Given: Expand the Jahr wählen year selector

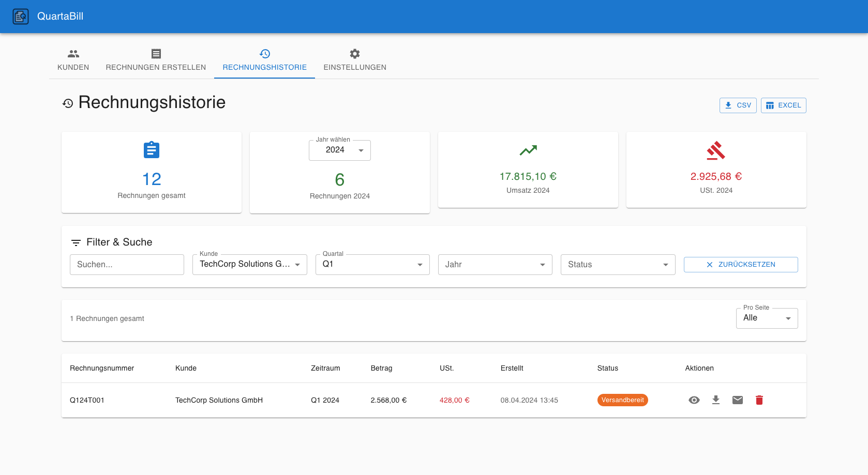Looking at the screenshot, I should pos(339,150).
